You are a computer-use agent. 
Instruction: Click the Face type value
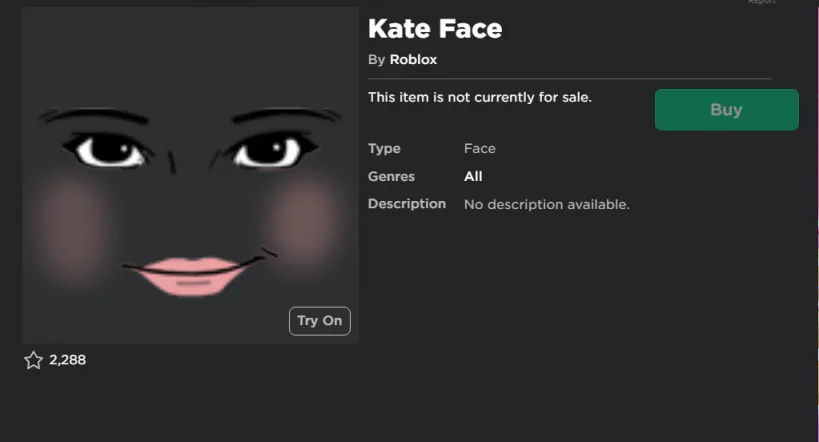point(480,149)
